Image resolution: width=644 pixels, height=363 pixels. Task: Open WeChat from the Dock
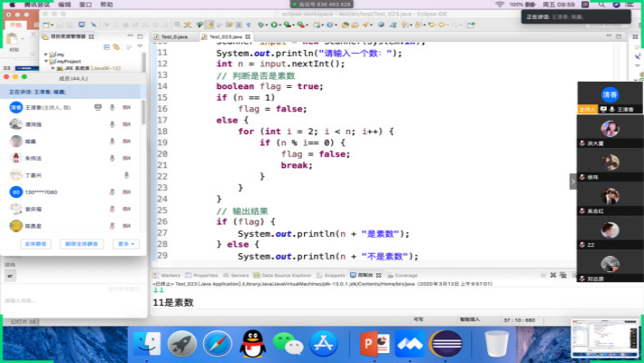click(288, 345)
